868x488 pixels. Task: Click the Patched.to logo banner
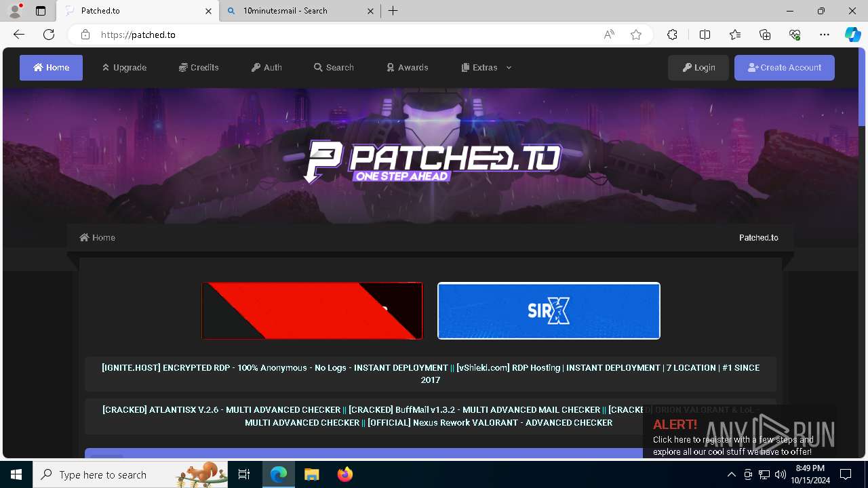[x=433, y=161]
